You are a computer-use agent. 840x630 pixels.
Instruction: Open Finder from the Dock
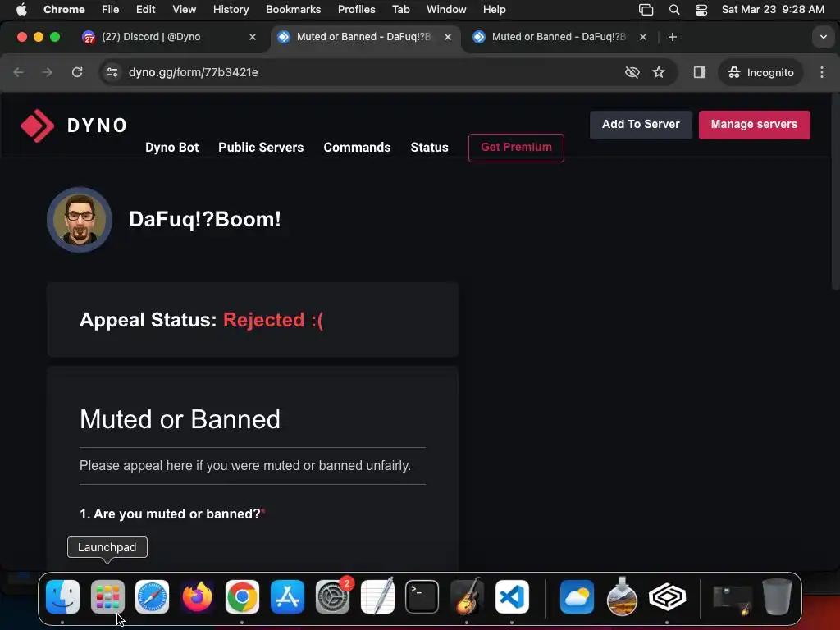coord(62,596)
